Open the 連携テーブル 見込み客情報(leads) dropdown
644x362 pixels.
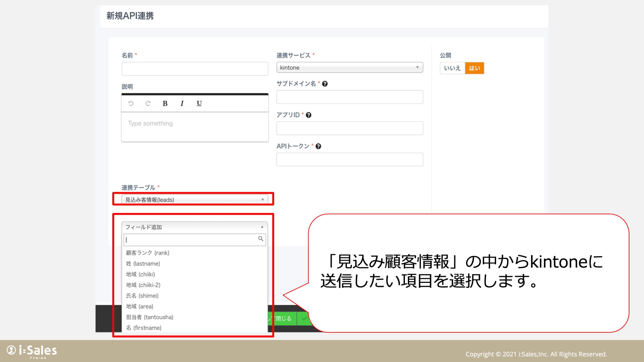click(x=195, y=200)
